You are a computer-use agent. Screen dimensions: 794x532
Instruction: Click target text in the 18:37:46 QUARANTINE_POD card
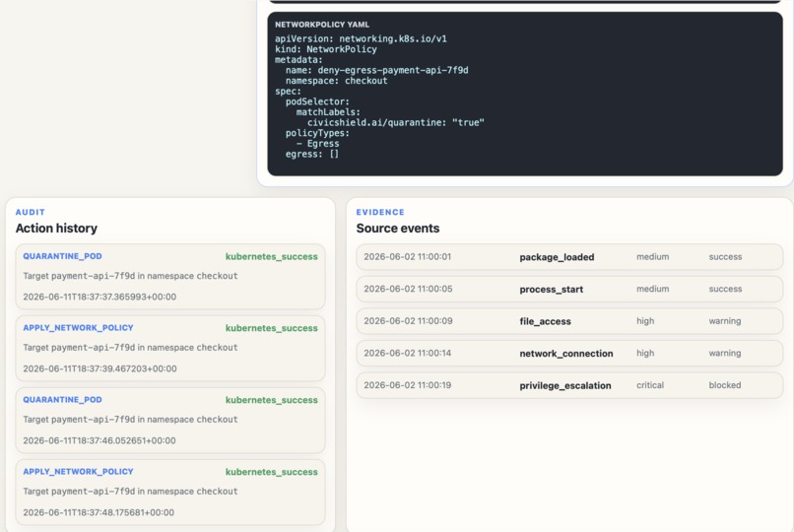point(130,420)
